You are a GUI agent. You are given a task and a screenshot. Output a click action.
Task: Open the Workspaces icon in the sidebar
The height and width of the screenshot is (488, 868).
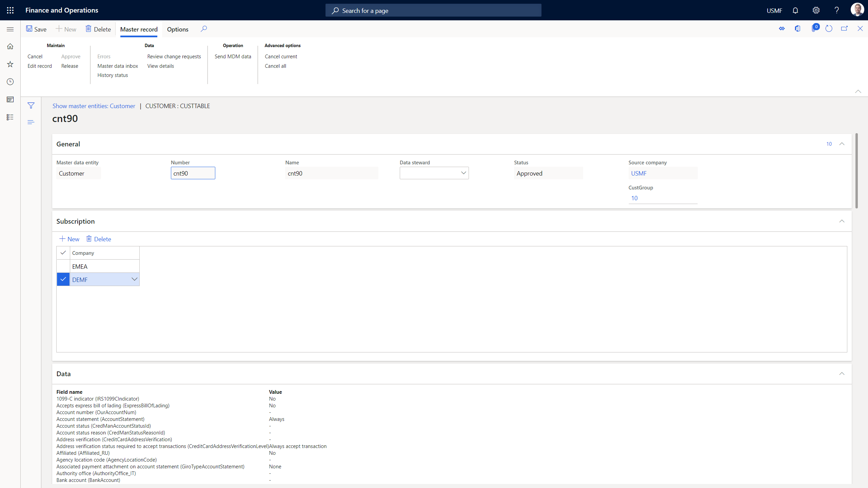[x=10, y=100]
